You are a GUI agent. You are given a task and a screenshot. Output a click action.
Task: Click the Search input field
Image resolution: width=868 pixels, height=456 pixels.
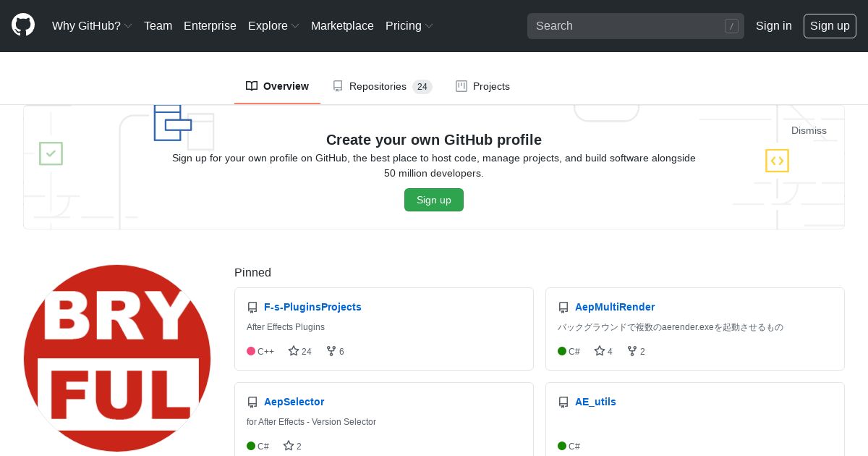coord(636,26)
